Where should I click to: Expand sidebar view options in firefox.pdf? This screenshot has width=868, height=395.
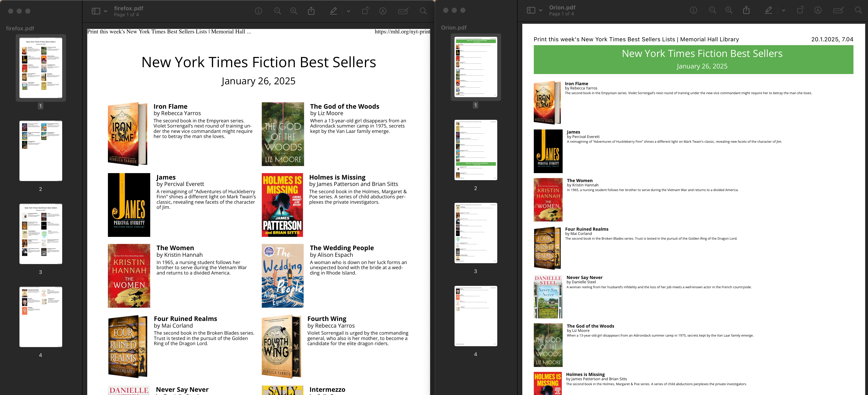(106, 11)
